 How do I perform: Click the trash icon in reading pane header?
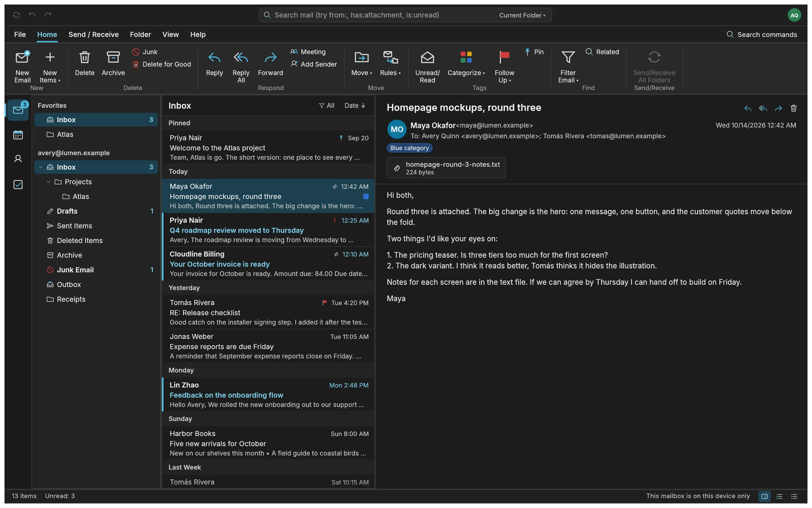pos(794,108)
